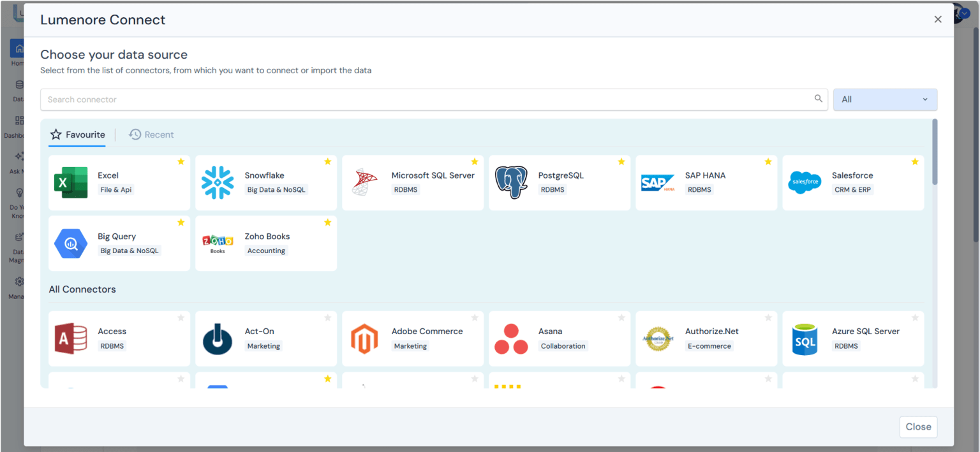This screenshot has width=980, height=452.
Task: Open the Azure SQL Server connector
Action: [x=852, y=338]
